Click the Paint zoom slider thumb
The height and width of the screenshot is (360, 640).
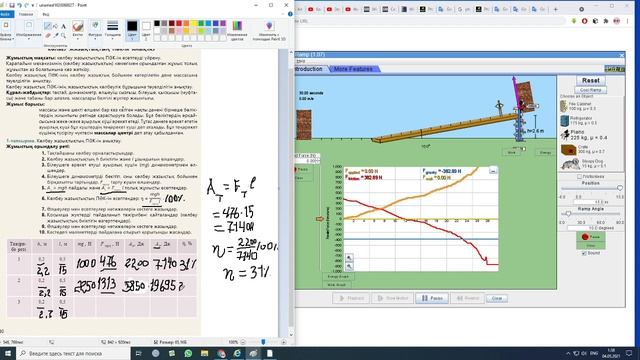[x=263, y=342]
